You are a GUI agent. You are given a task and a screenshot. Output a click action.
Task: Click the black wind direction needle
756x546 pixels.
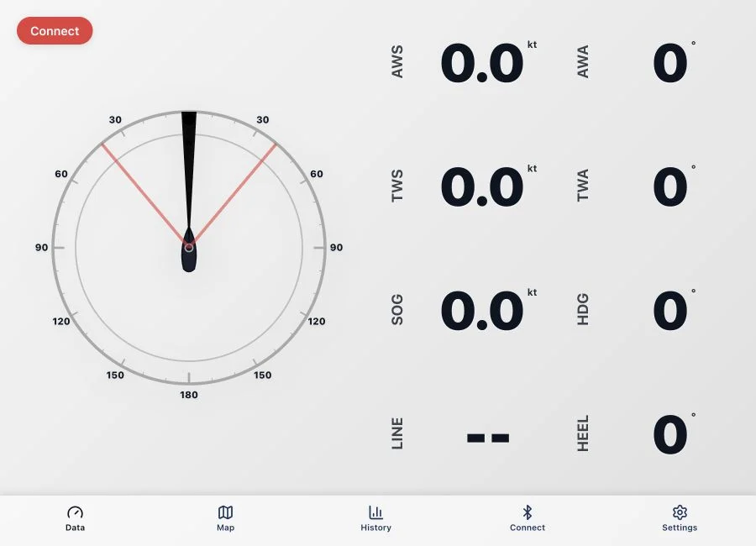[189, 169]
